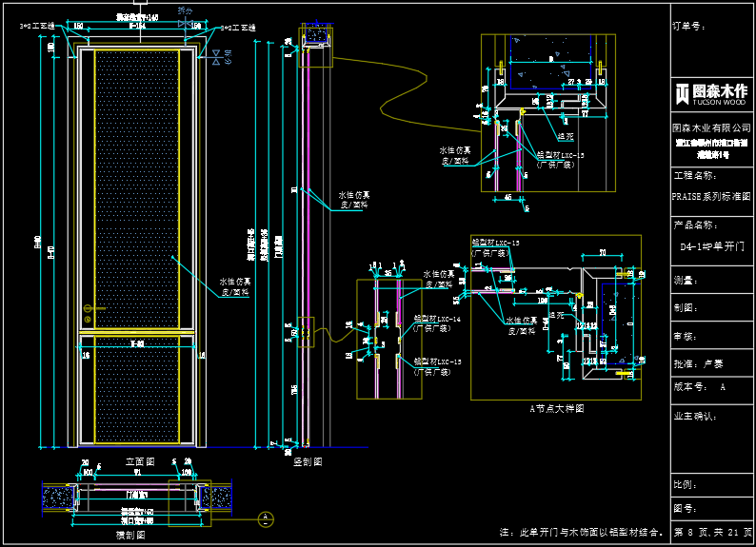Click the A节点大样图 detail title
Screen dimensions: 756x547
pos(556,408)
